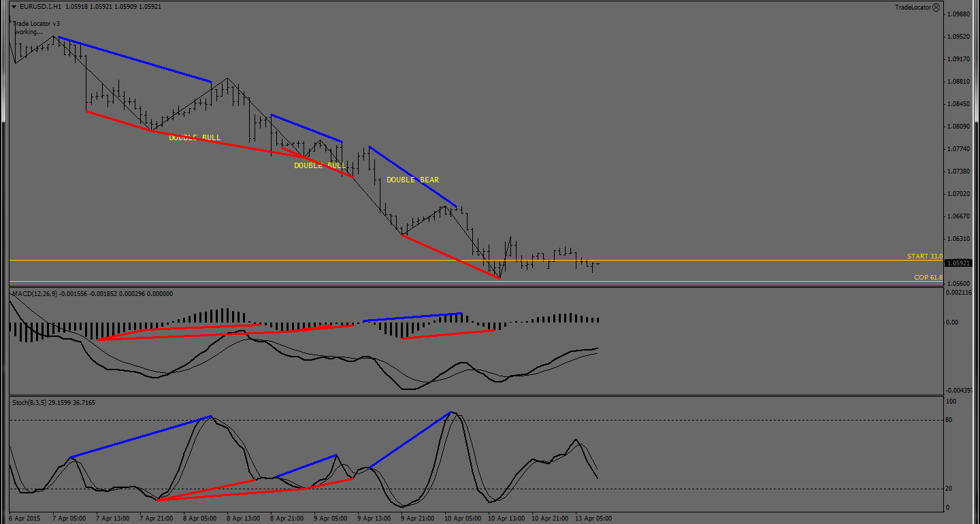
Task: Click the current price tag 1.05921
Action: [962, 263]
